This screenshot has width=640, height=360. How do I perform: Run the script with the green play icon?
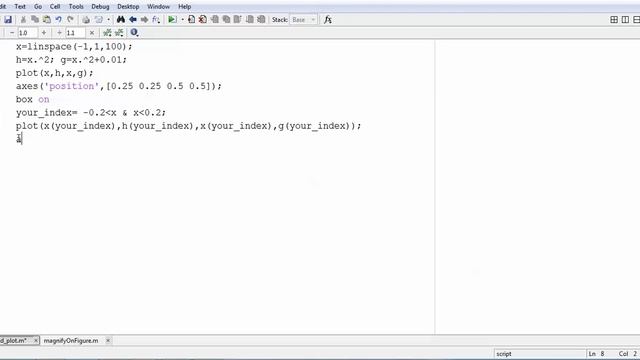click(172, 20)
